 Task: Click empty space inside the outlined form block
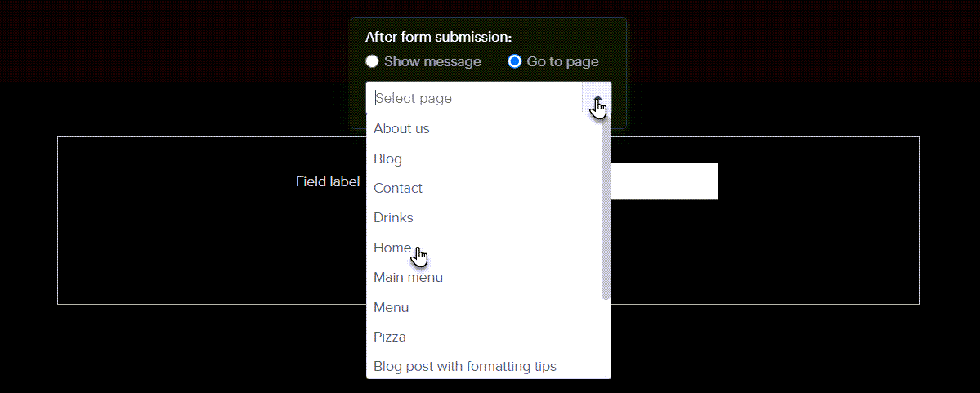pyautogui.click(x=187, y=250)
